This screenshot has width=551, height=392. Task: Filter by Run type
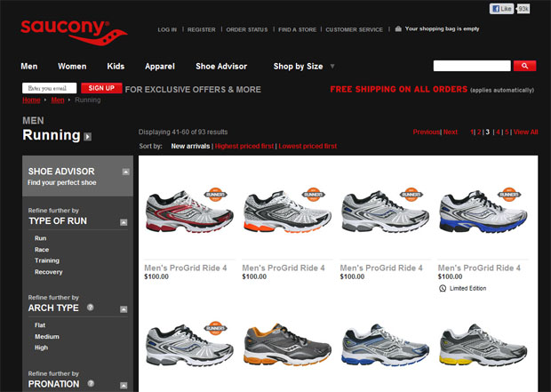click(40, 238)
